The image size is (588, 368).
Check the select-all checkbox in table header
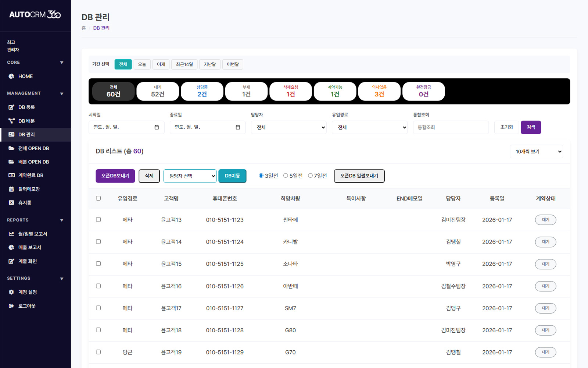click(98, 198)
